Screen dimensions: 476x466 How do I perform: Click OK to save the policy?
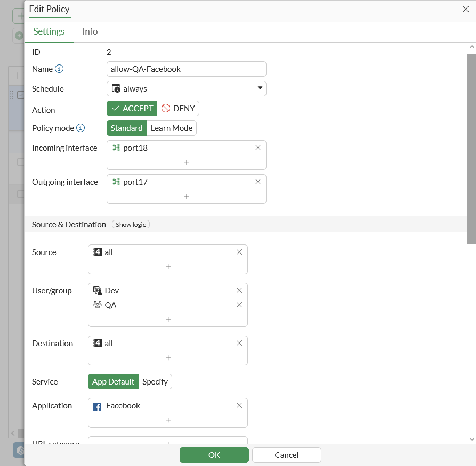tap(214, 455)
